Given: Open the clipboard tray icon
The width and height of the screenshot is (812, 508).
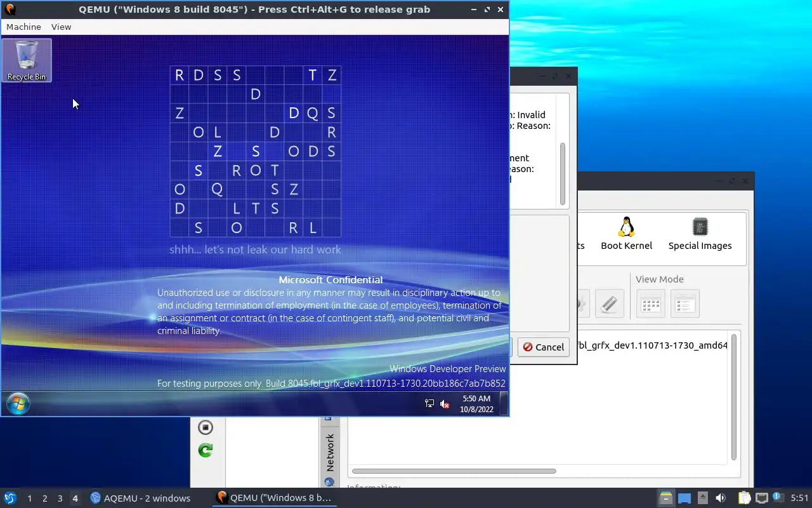Looking at the screenshot, I should click(x=744, y=498).
